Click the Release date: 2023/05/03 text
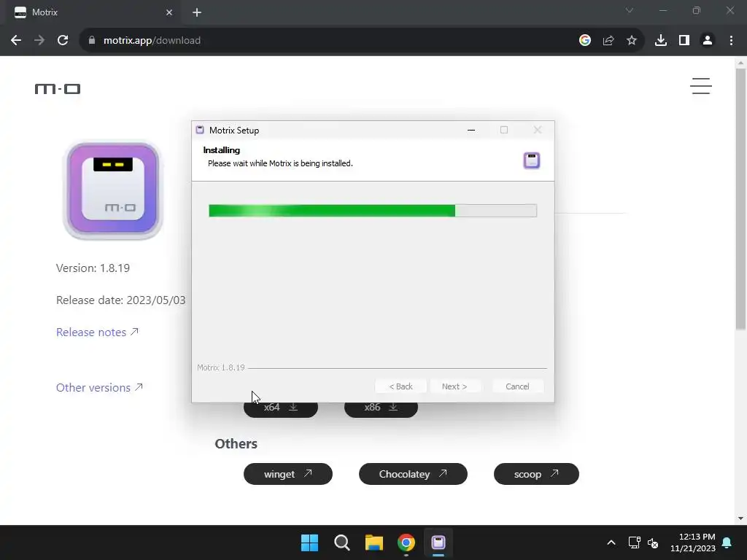 click(120, 300)
